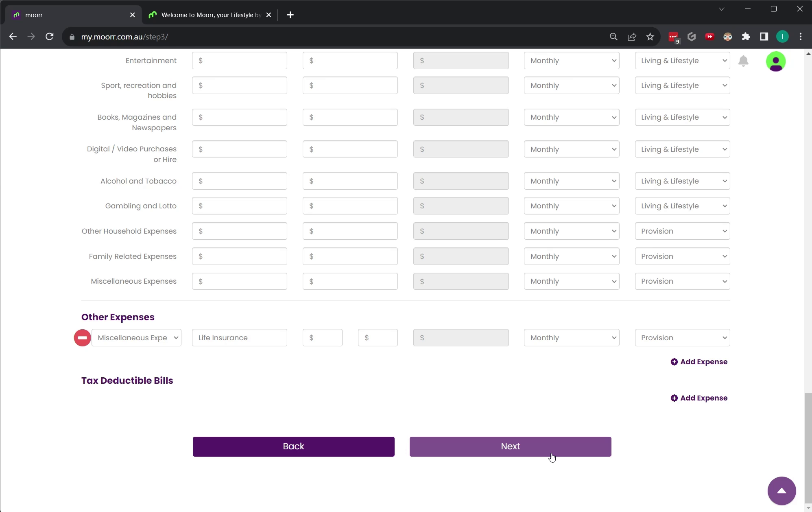View site info via the lock icon

click(72, 37)
